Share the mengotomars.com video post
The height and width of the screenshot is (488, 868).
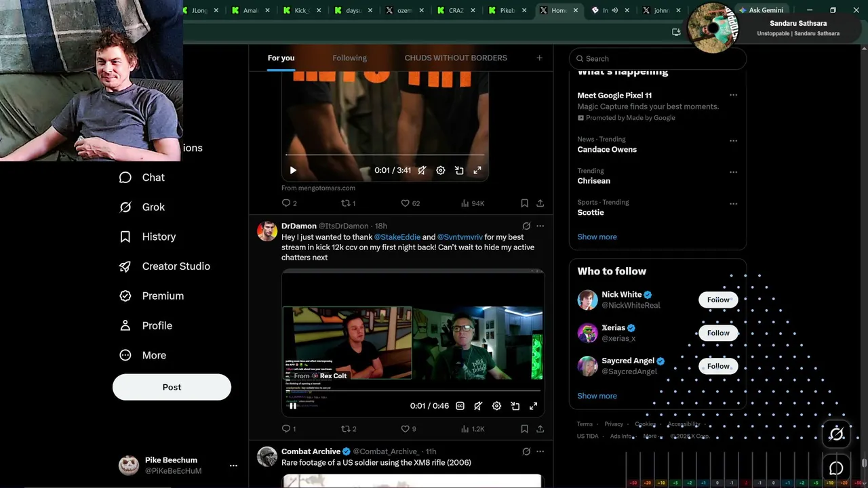(540, 203)
